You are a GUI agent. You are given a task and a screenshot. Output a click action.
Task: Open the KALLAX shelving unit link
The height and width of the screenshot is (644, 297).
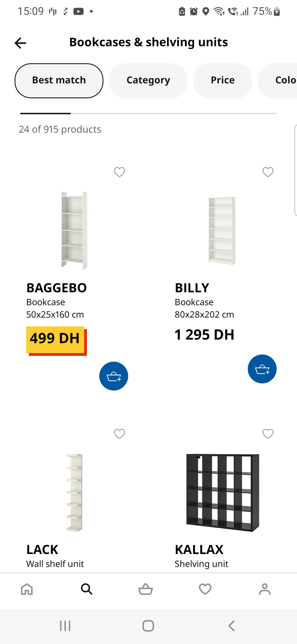tap(199, 550)
